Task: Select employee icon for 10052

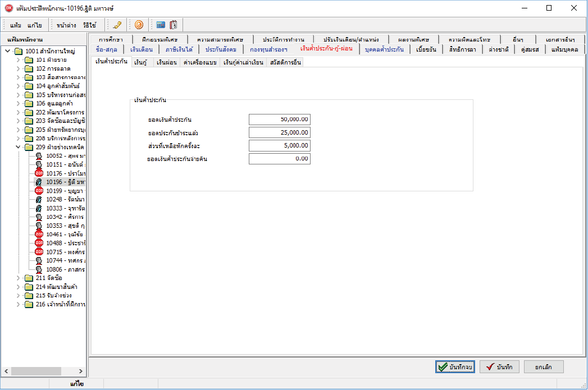Action: point(39,156)
